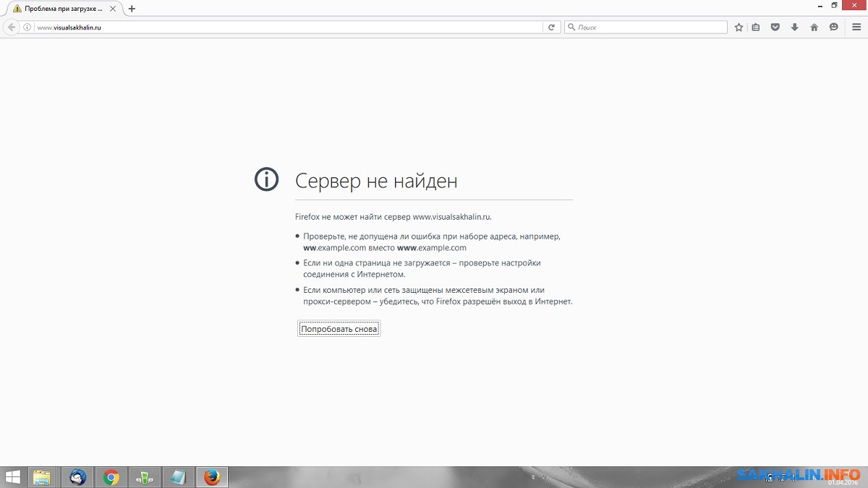Bookmark this page with the star icon
The image size is (868, 488).
point(739,27)
